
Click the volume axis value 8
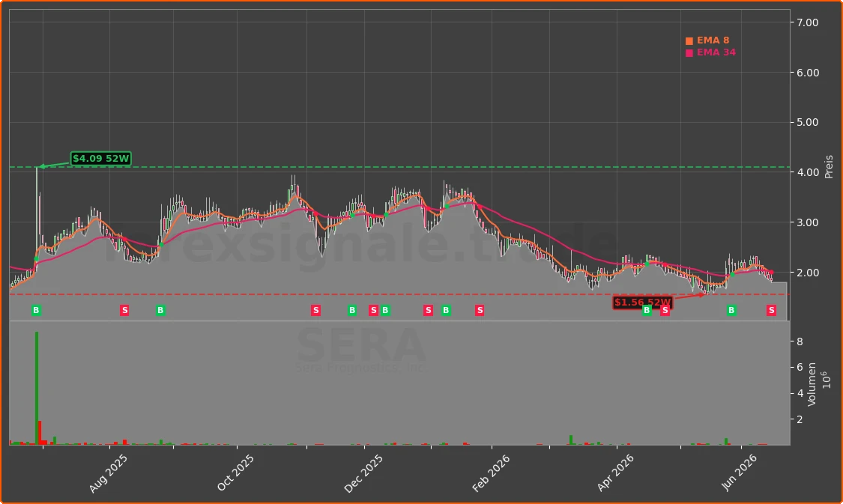(800, 341)
